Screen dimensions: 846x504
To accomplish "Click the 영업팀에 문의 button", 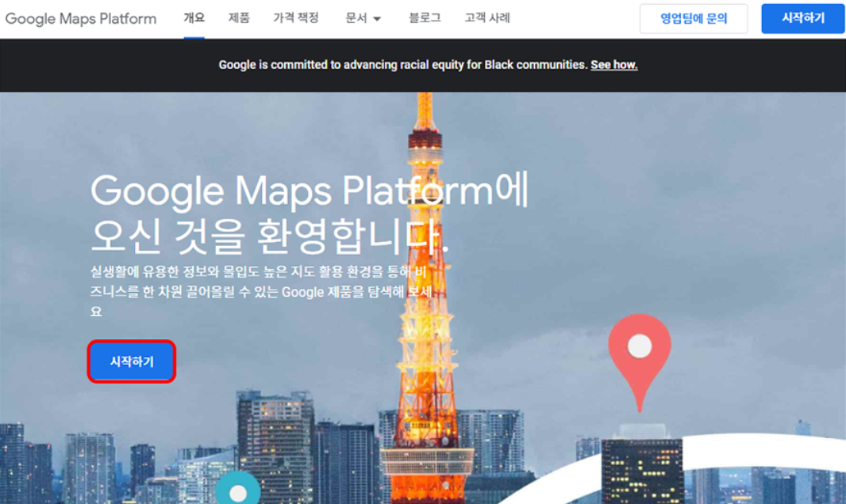I will coord(694,19).
